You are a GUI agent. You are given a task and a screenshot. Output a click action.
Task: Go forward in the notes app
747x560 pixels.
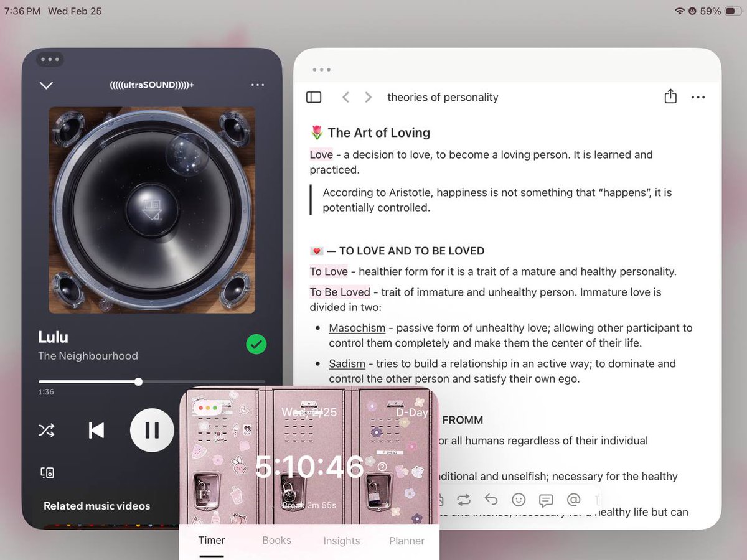369,97
